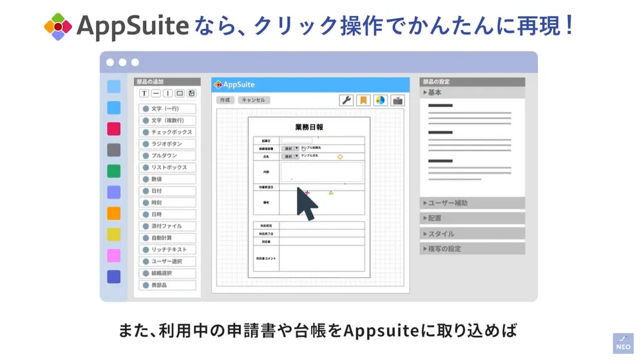The image size is (644, 361).
Task: Add a 日時 part
Action: coord(167,214)
